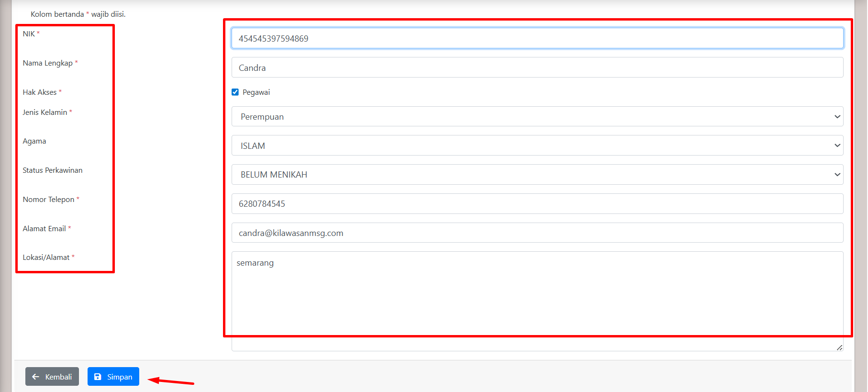The height and width of the screenshot is (392, 868).
Task: Click the floppy disk icon on Simpan
Action: [98, 377]
